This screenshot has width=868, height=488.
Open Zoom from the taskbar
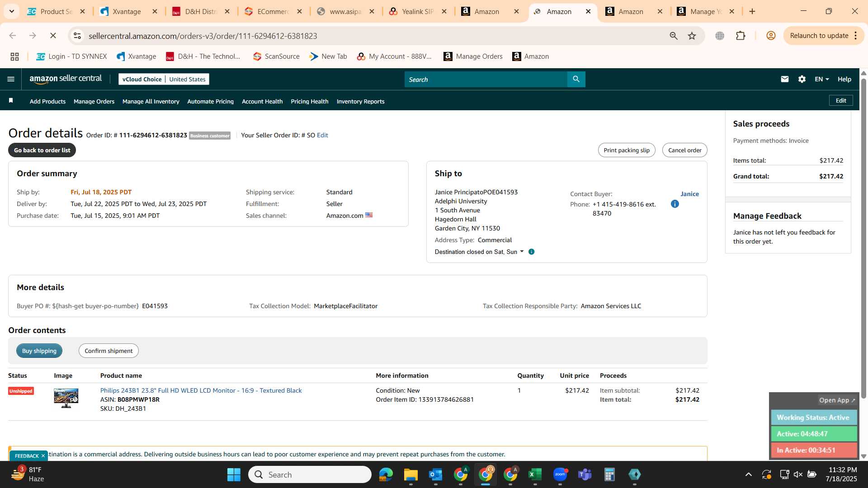click(560, 474)
